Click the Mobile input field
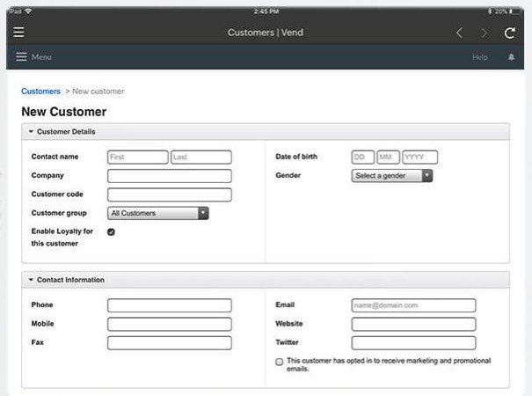Screen dimensions: 532x396 [x=170, y=324]
